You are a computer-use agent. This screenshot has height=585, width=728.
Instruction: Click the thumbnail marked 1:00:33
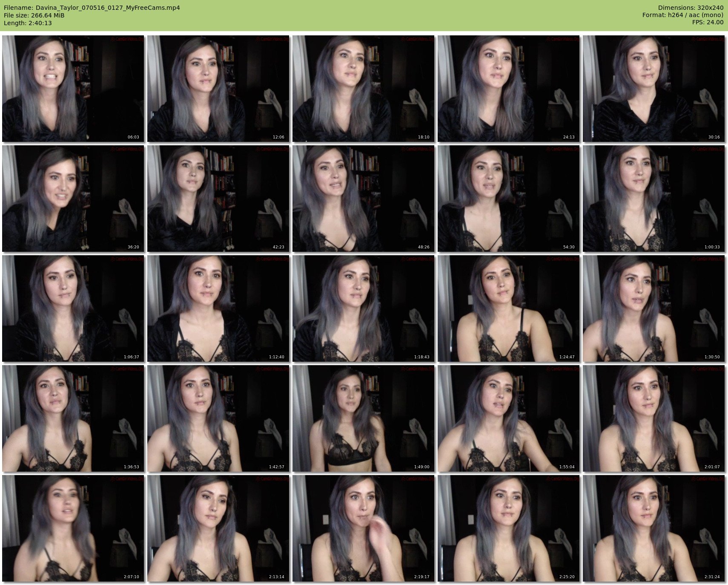point(653,199)
